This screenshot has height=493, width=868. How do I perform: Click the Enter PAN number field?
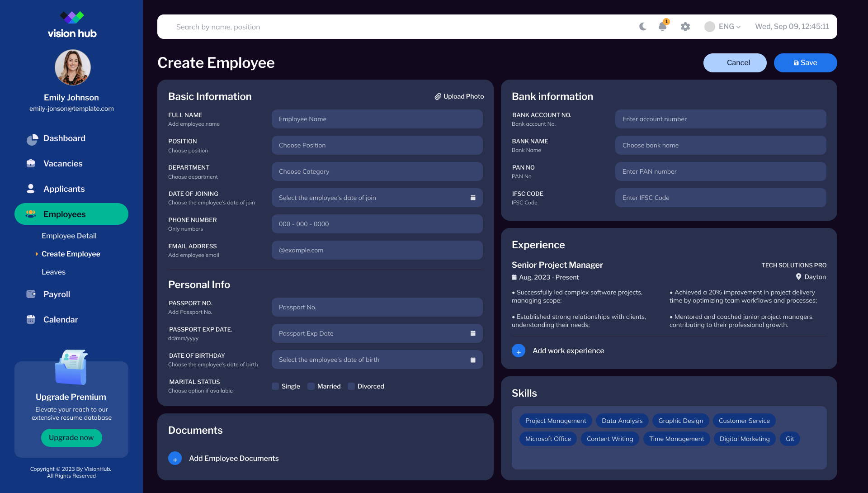point(721,171)
